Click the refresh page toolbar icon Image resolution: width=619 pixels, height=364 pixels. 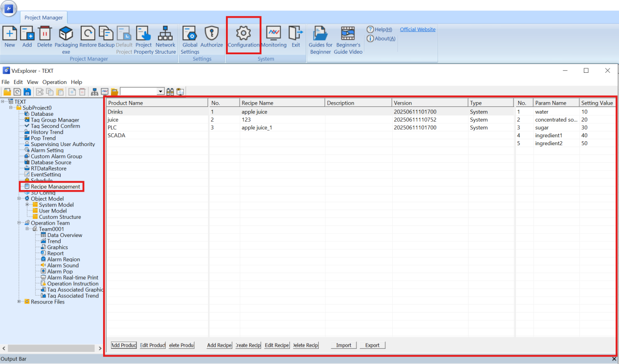tap(17, 92)
